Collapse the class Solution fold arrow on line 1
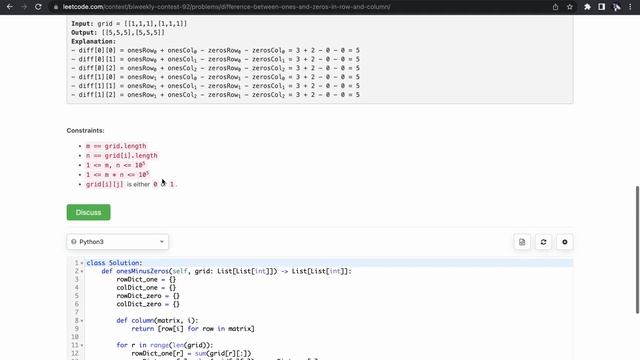This screenshot has height=360, width=640. pos(82,263)
